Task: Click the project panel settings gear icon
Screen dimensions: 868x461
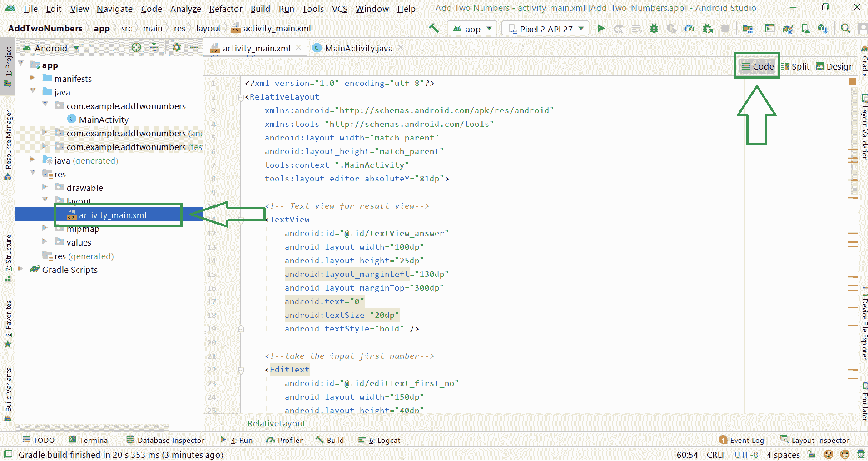Action: click(176, 48)
